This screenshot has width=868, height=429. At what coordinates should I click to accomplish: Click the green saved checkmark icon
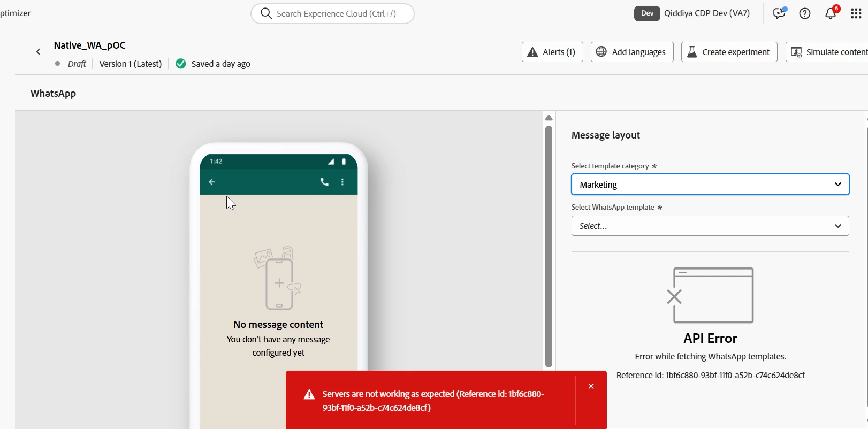pos(181,64)
